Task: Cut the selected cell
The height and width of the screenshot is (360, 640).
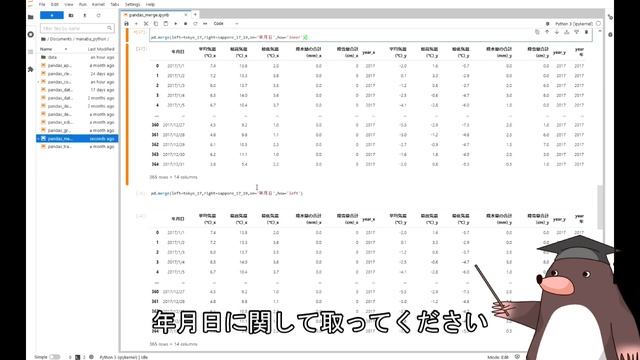Action: pos(146,24)
